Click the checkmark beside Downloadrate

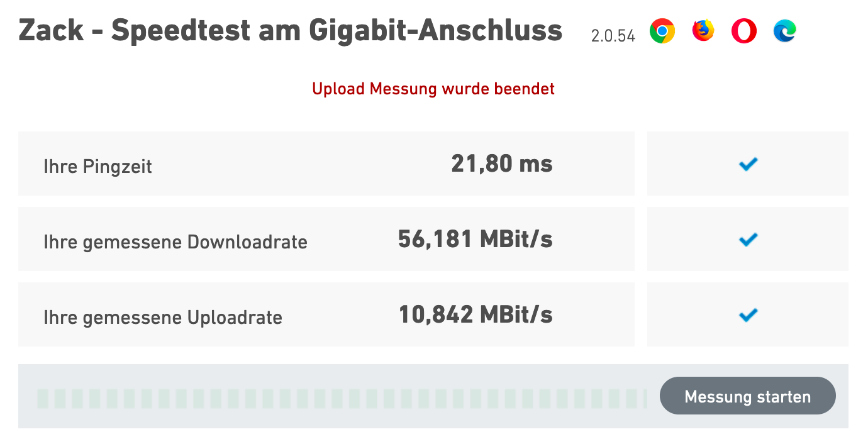[748, 240]
